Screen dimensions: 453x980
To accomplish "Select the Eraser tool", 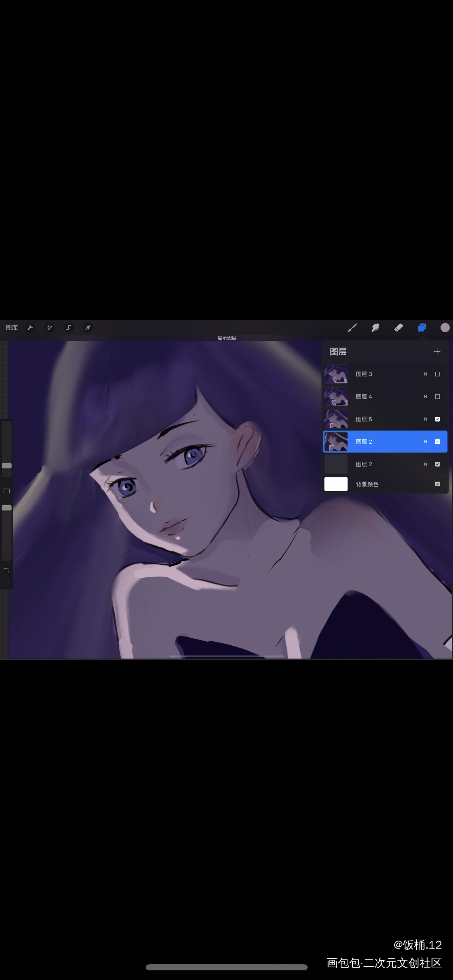I will point(398,328).
